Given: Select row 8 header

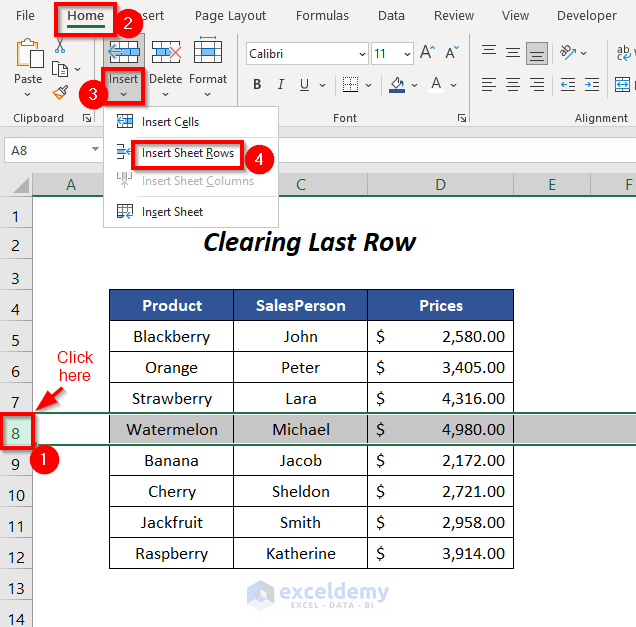Looking at the screenshot, I should coord(16,433).
